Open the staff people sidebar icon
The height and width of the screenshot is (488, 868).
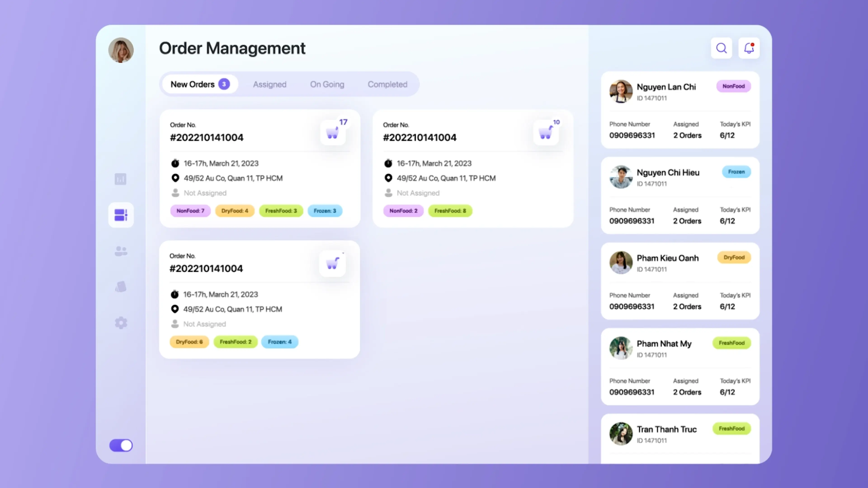point(121,251)
